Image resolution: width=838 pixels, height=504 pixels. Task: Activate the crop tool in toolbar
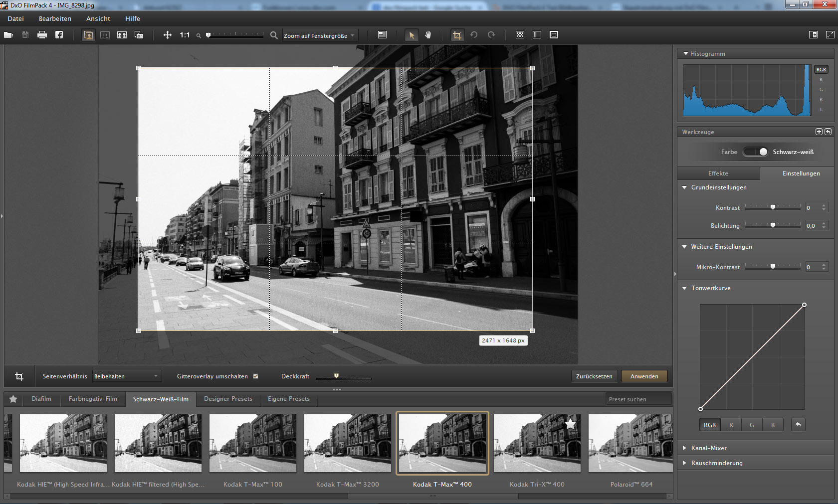[x=456, y=35]
